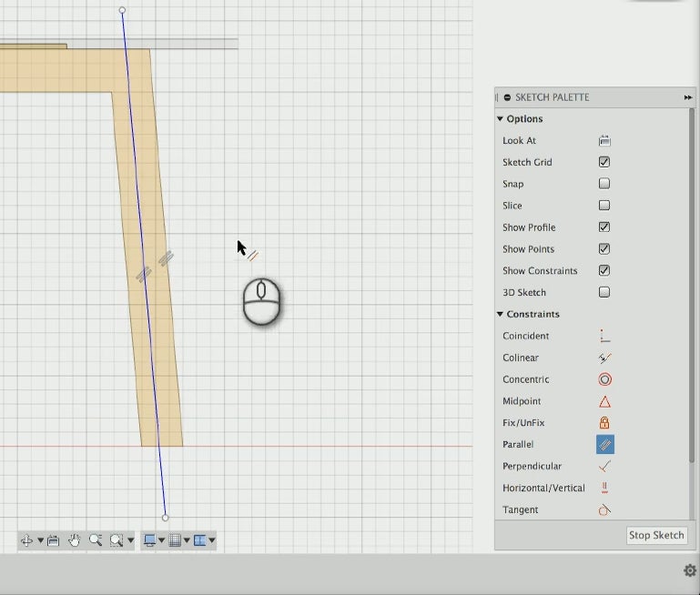The height and width of the screenshot is (595, 700).
Task: Collapse the Options section
Action: pos(500,118)
